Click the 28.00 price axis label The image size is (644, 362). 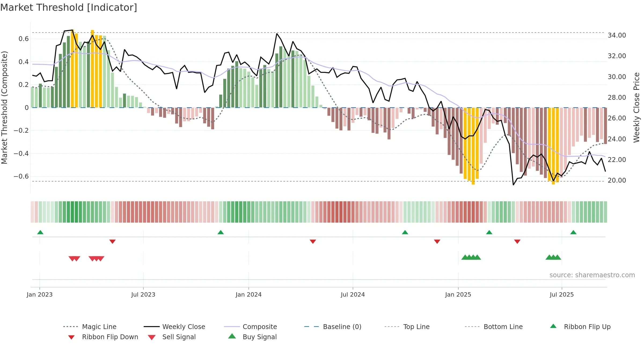click(617, 98)
